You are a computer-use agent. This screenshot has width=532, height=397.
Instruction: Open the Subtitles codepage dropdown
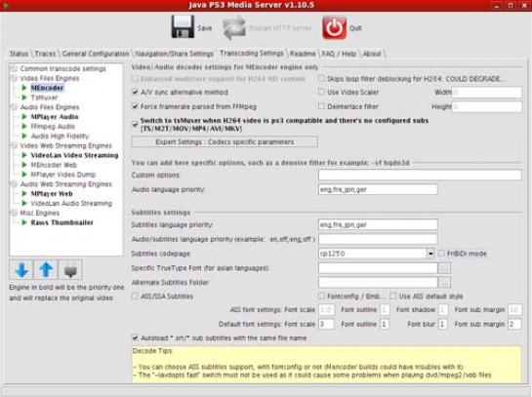[x=430, y=254]
